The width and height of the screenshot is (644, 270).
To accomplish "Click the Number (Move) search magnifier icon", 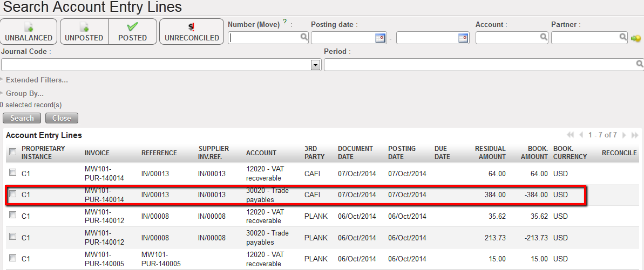I will [304, 38].
